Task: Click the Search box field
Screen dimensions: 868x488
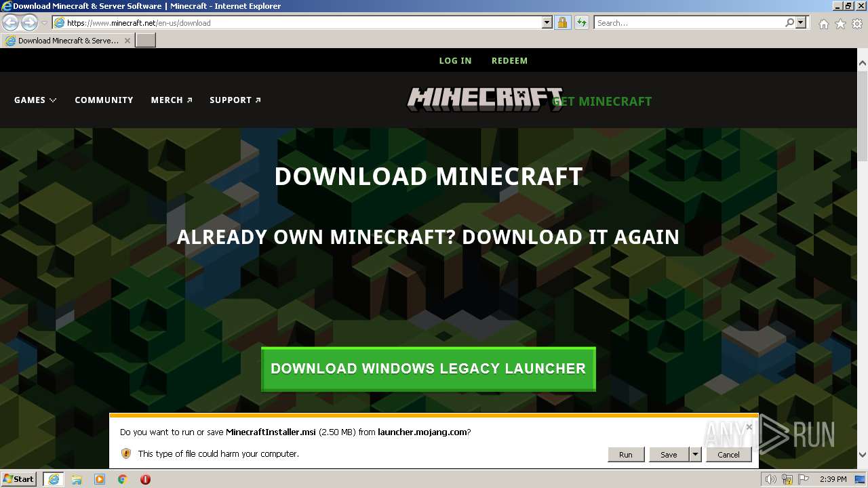Action: [x=689, y=22]
